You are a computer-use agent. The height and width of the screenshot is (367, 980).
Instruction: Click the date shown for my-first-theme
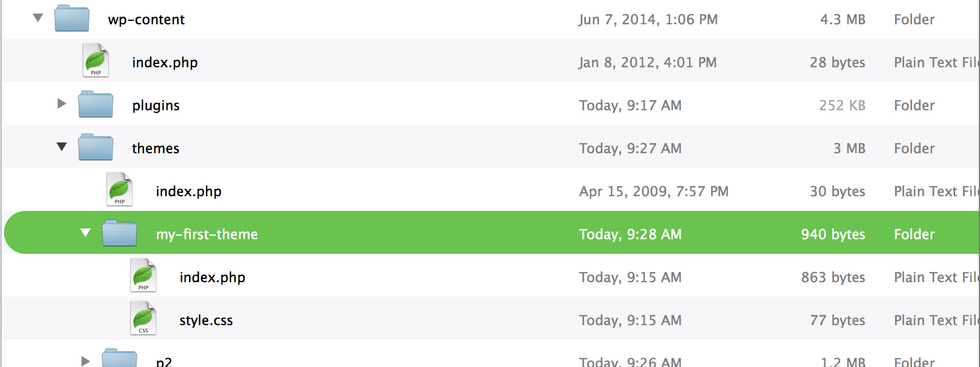pos(630,234)
